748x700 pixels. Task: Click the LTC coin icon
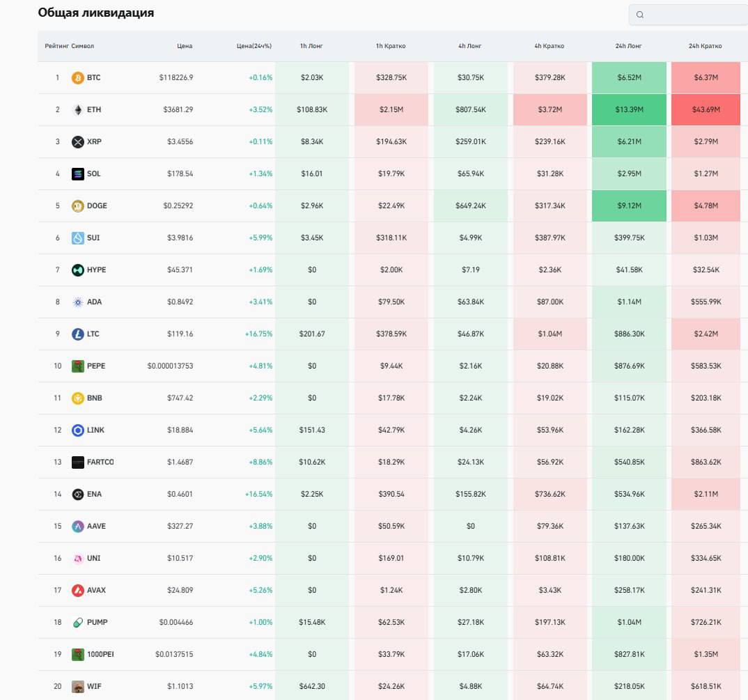[x=78, y=334]
